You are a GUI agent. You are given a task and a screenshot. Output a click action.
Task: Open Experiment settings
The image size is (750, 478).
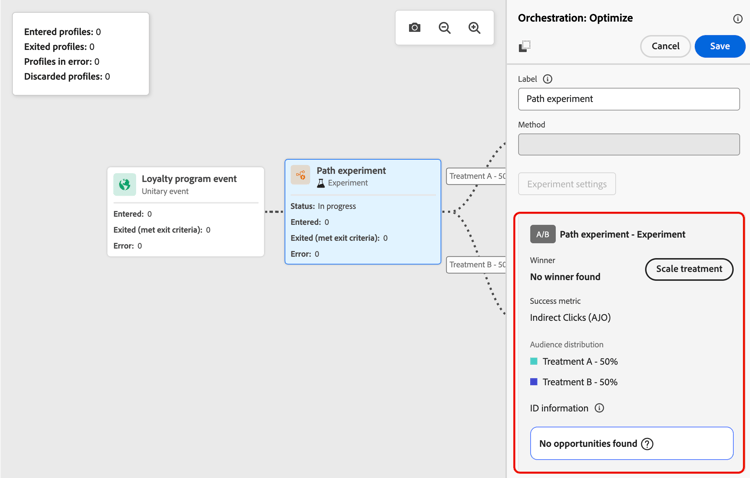567,184
